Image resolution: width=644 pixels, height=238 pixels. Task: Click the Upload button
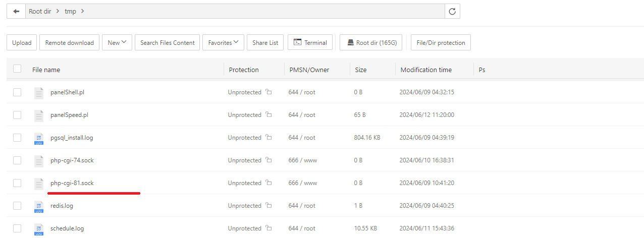(22, 43)
